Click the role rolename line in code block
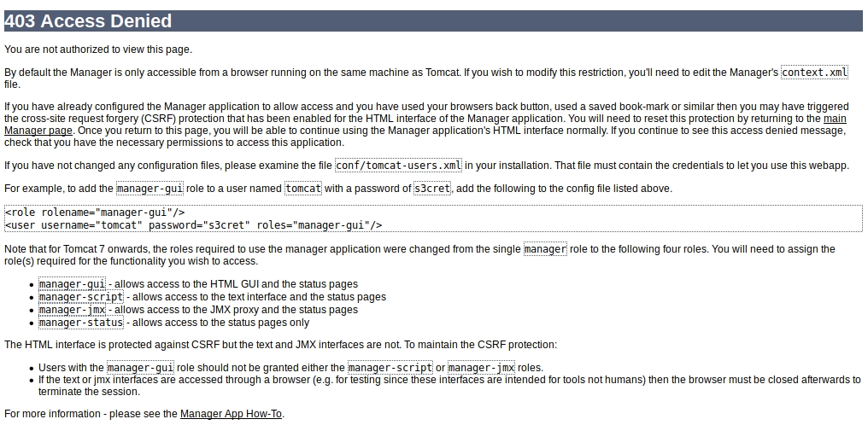The height and width of the screenshot is (425, 868). [x=95, y=212]
